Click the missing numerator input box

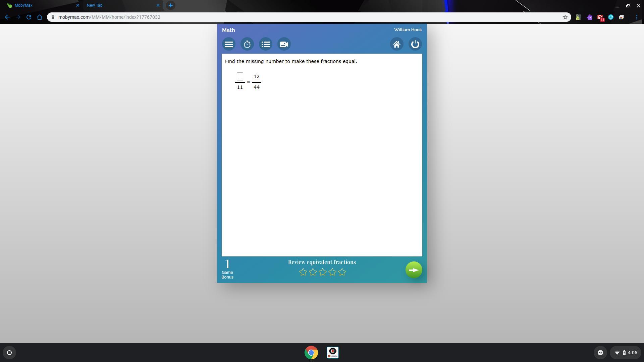[x=240, y=76]
